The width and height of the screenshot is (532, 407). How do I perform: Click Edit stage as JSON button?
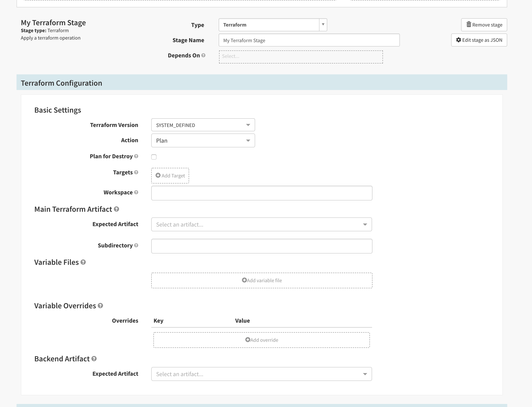pyautogui.click(x=479, y=40)
